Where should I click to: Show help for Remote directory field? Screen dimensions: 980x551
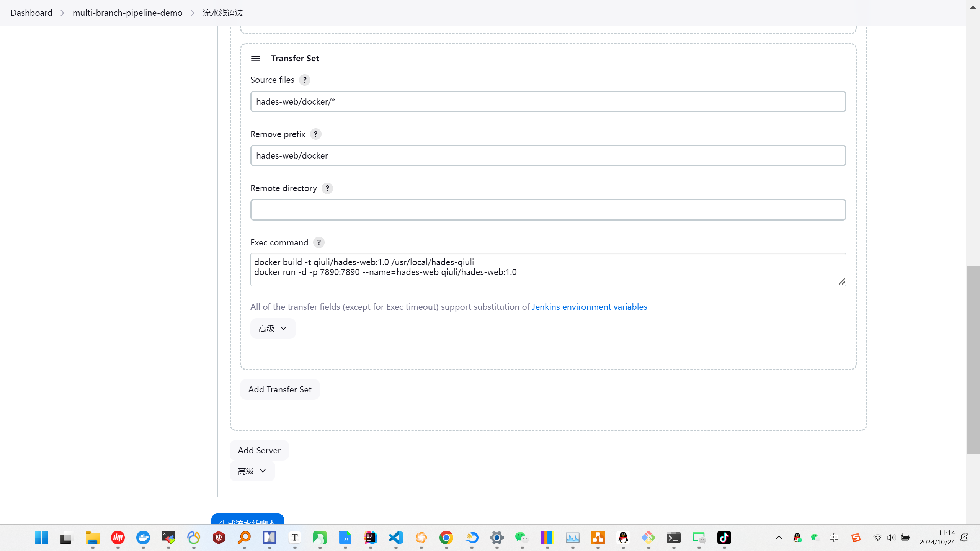tap(327, 188)
